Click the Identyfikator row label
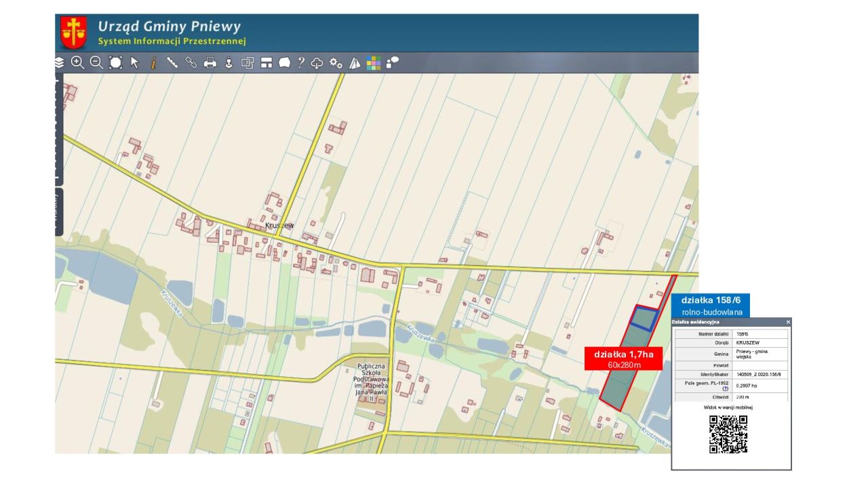The width and height of the screenshot is (868, 488). 715,374
